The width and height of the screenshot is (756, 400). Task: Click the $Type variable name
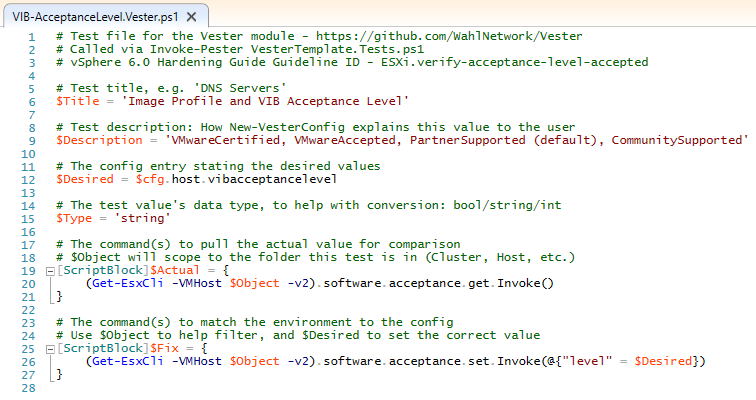coord(73,219)
